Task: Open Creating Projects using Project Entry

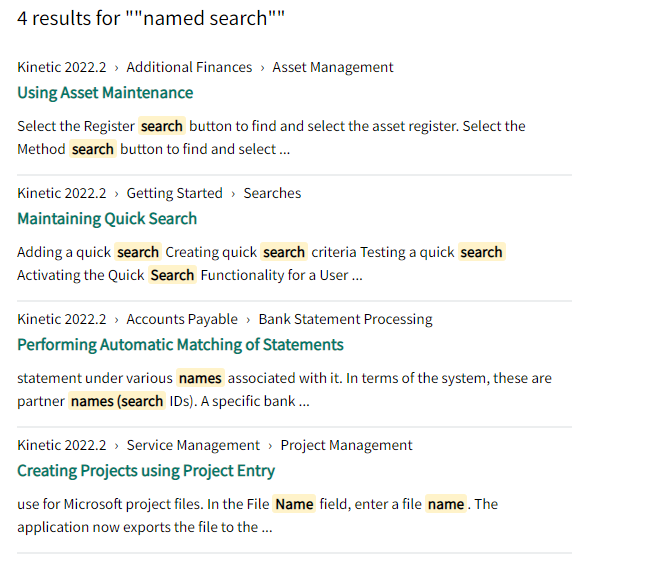Action: [146, 471]
